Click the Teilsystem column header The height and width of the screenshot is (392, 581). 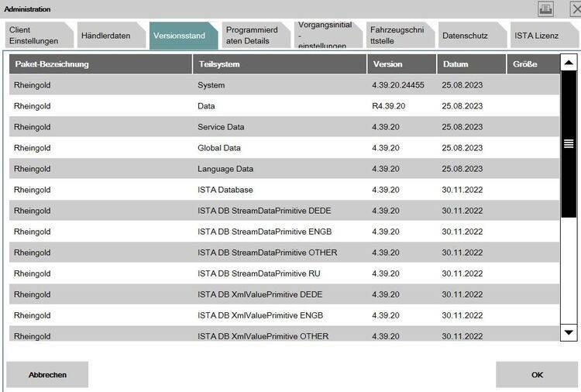(280, 64)
